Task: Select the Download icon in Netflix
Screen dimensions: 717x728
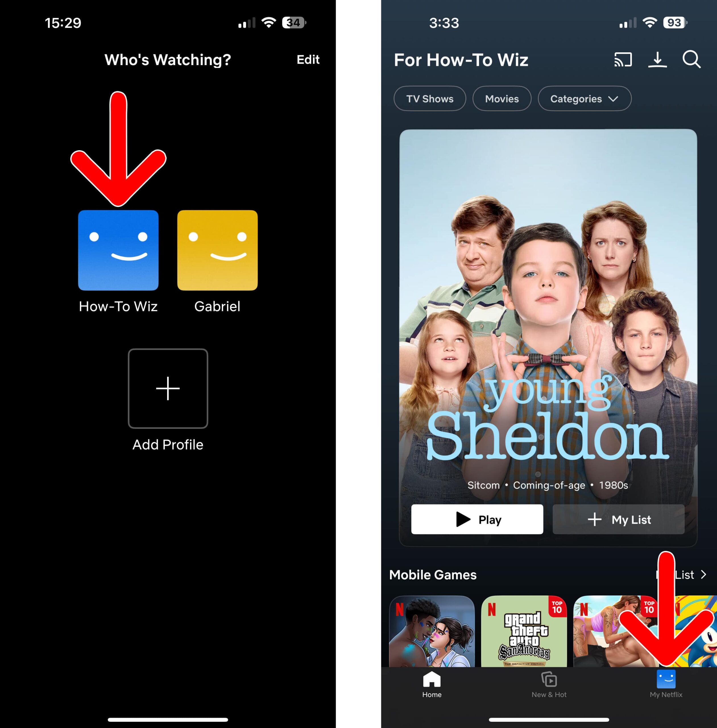Action: (657, 59)
